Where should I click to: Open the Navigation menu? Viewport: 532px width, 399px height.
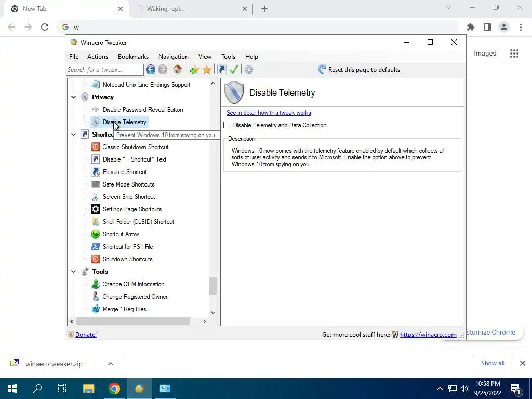[174, 57]
